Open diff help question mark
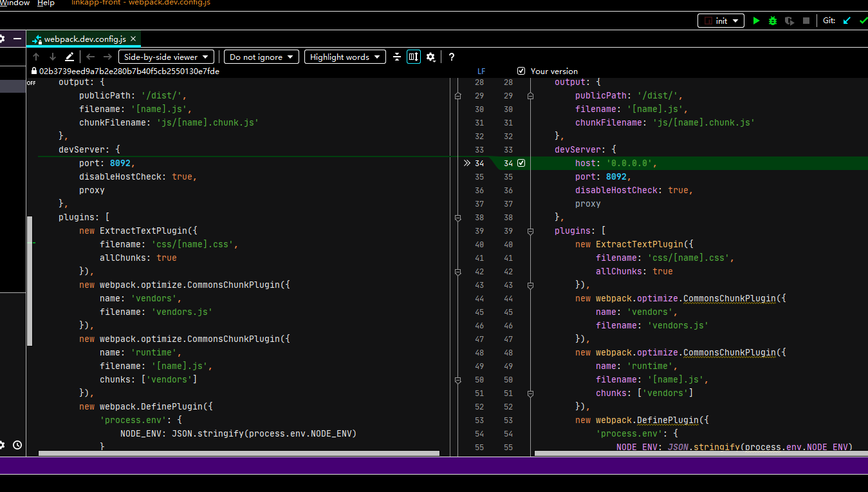868x492 pixels. tap(452, 57)
